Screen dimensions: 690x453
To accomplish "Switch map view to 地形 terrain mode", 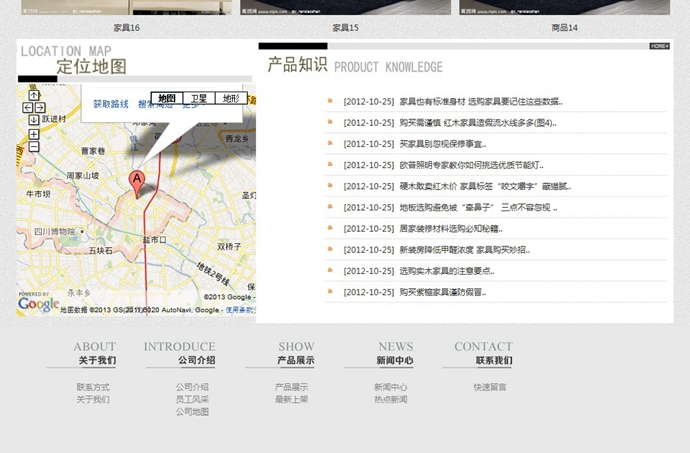I will pos(231,98).
